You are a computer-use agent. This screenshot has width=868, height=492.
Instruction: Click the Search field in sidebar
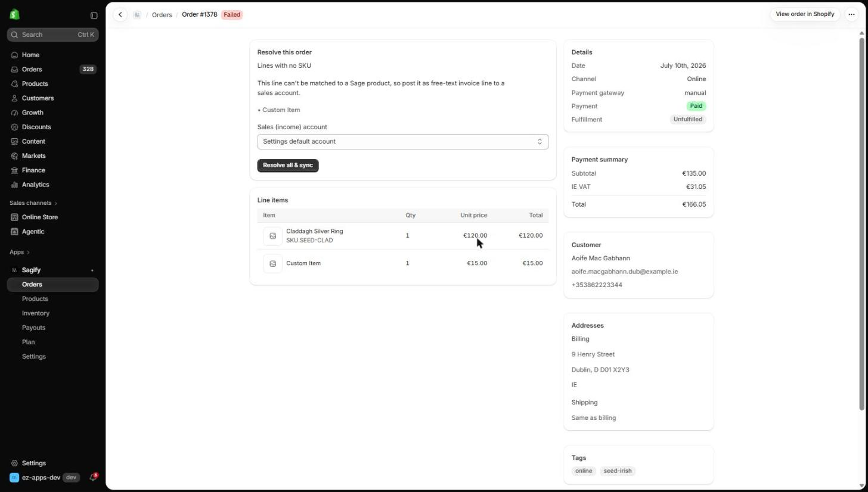pyautogui.click(x=53, y=35)
